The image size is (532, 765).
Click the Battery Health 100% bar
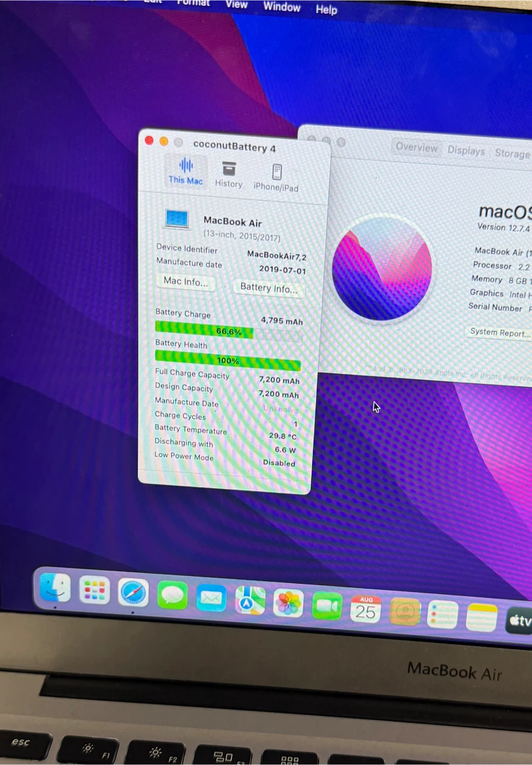pos(228,360)
